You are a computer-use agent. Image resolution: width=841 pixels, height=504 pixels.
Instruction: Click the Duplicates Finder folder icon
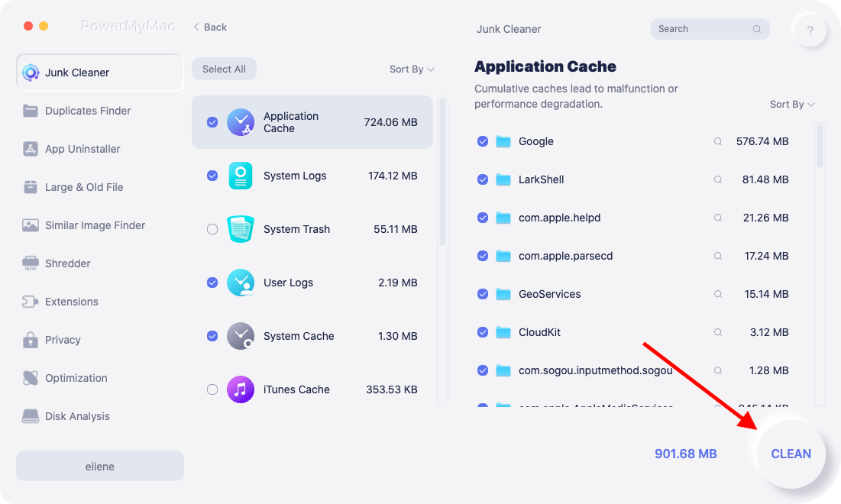[x=31, y=111]
